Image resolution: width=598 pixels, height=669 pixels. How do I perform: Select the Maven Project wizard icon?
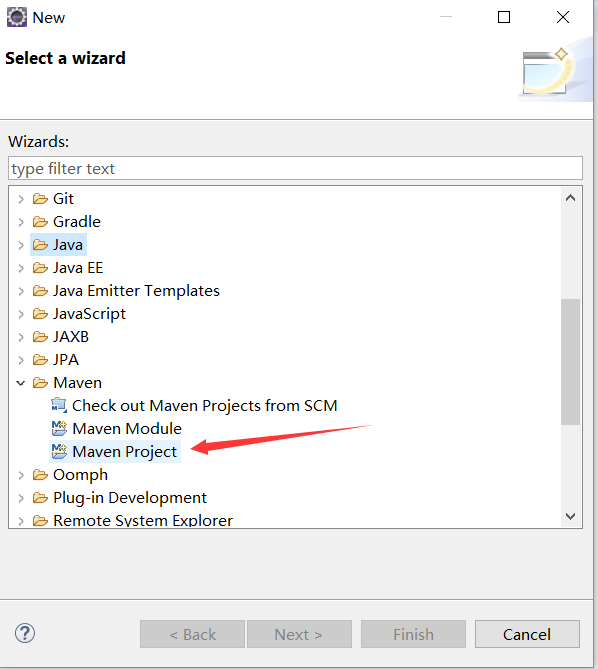59,451
